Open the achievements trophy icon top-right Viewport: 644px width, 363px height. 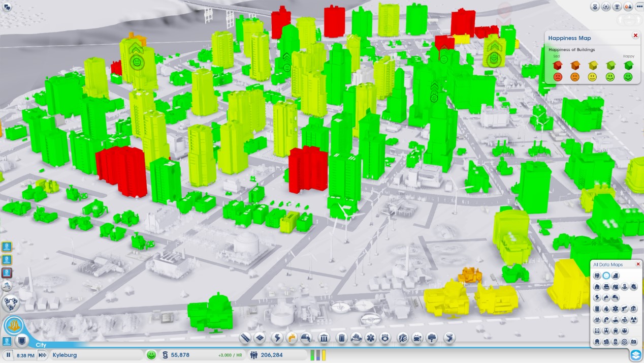click(x=617, y=7)
